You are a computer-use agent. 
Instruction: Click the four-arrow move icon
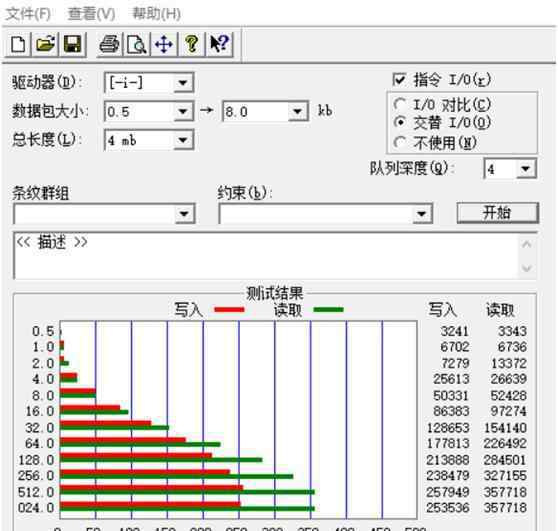[x=164, y=44]
